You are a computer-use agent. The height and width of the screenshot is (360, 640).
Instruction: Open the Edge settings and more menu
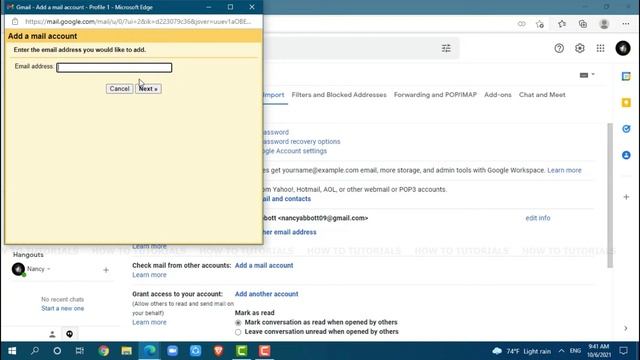[626, 24]
